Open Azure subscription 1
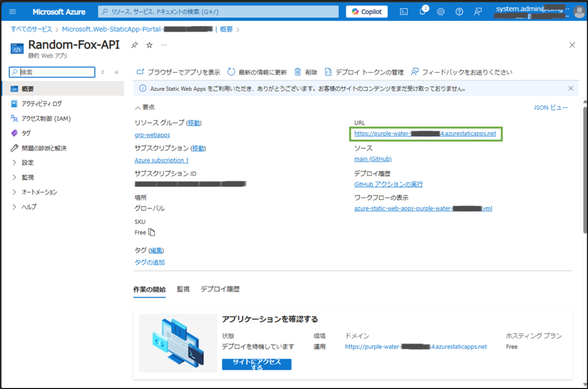 coord(161,160)
